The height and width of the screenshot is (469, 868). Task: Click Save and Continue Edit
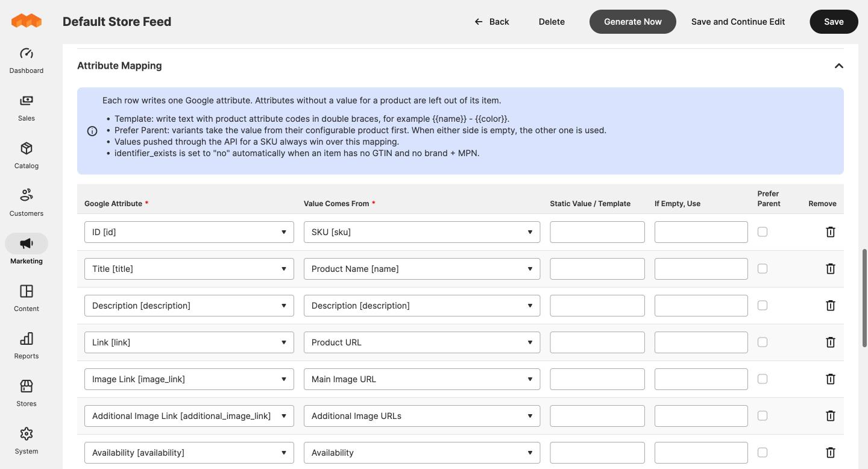click(x=738, y=22)
